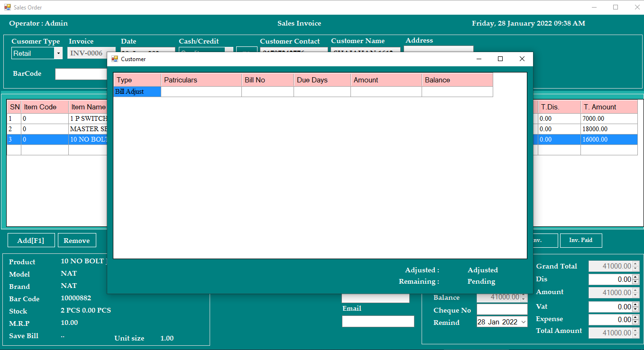Image resolution: width=644 pixels, height=350 pixels.
Task: Click the Add[F1] button
Action: (x=30, y=240)
